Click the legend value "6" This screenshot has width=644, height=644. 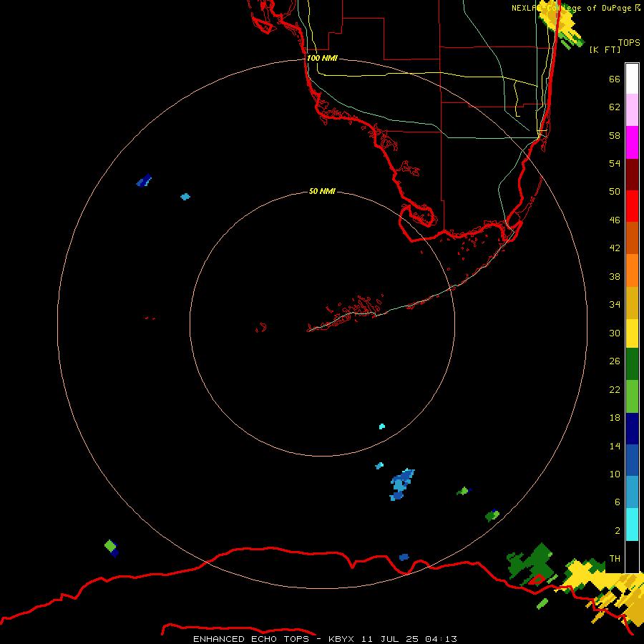coord(617,502)
